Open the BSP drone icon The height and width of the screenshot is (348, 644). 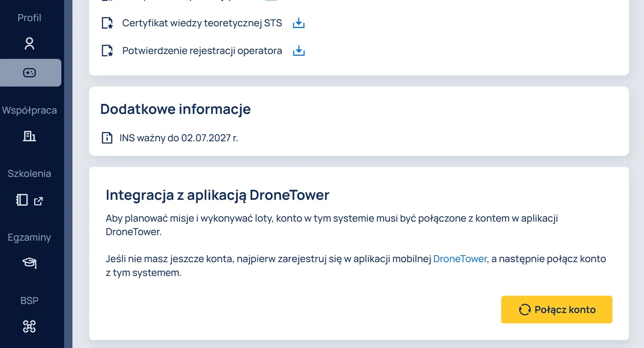pos(29,326)
